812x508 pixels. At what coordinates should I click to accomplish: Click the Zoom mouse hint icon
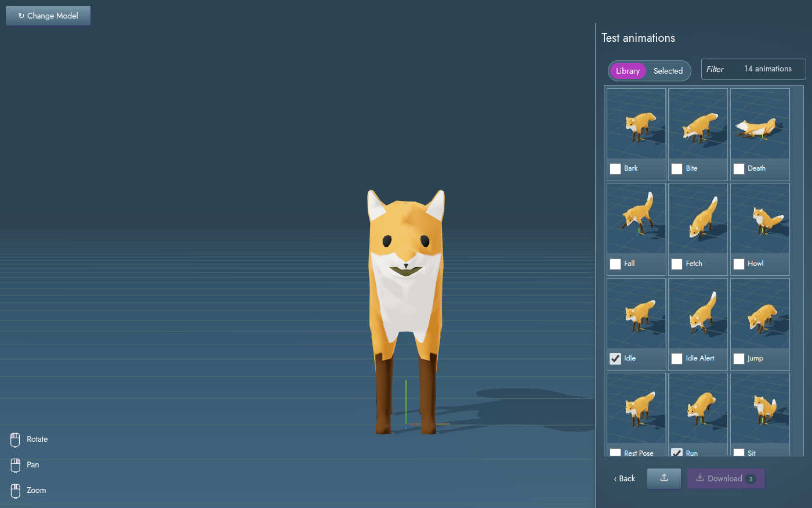(x=16, y=491)
